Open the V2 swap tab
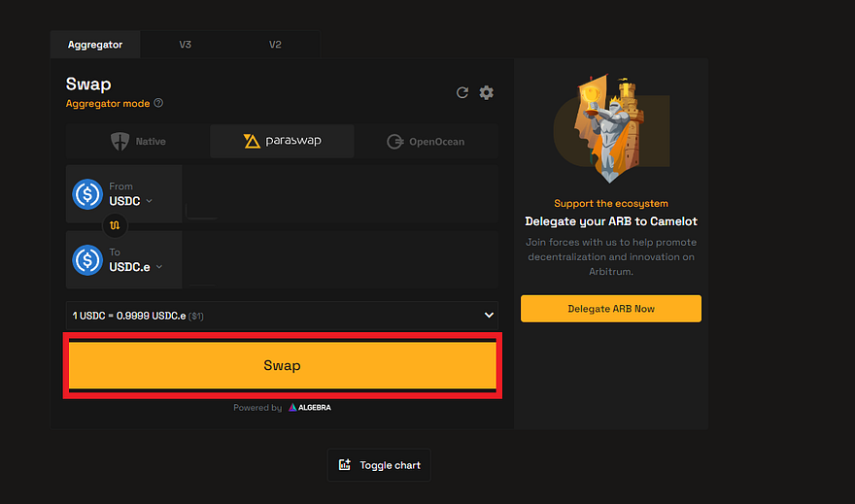The width and height of the screenshot is (855, 504). click(275, 45)
